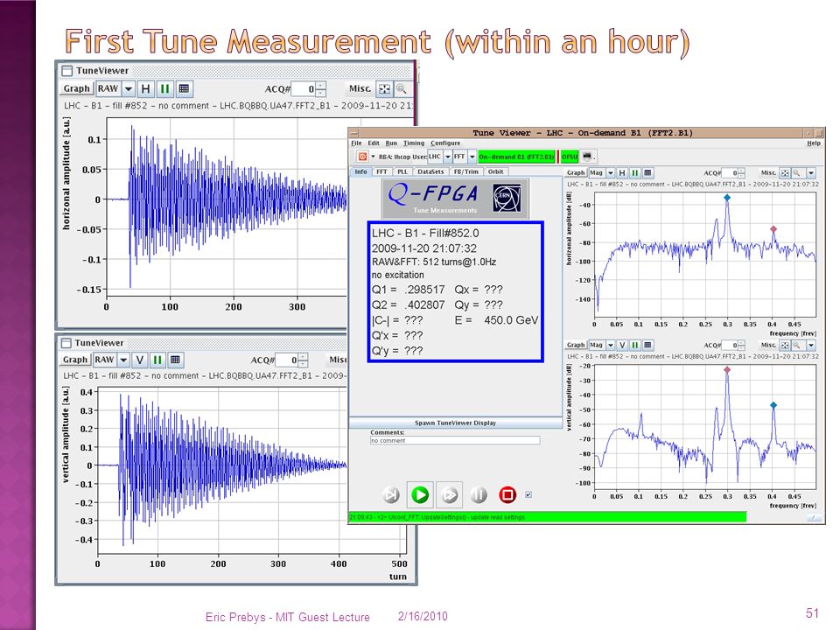Click grid icon in horizontal spectrum toolbar
Viewport: 840px width, 630px height.
coord(647,173)
